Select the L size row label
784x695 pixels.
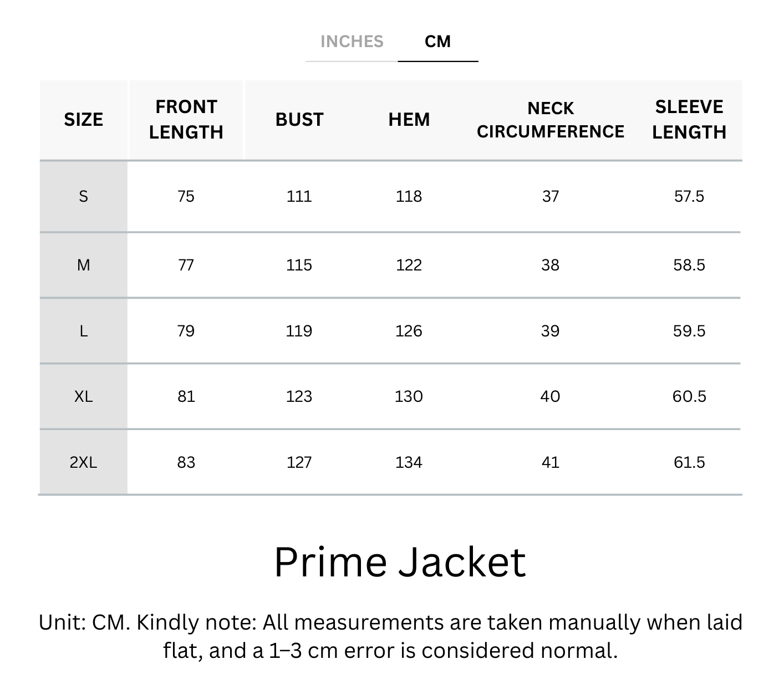click(84, 331)
